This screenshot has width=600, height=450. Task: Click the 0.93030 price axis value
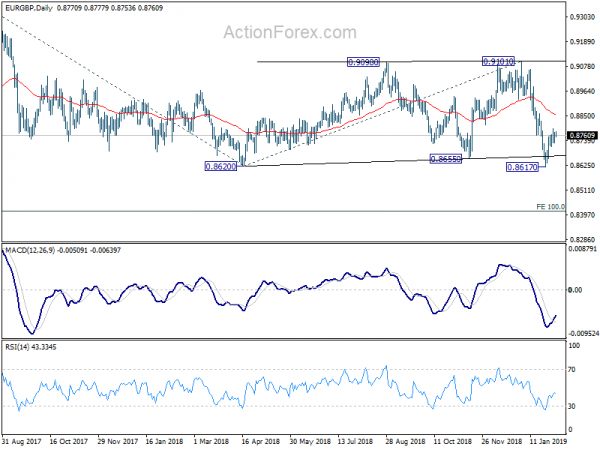click(x=582, y=17)
